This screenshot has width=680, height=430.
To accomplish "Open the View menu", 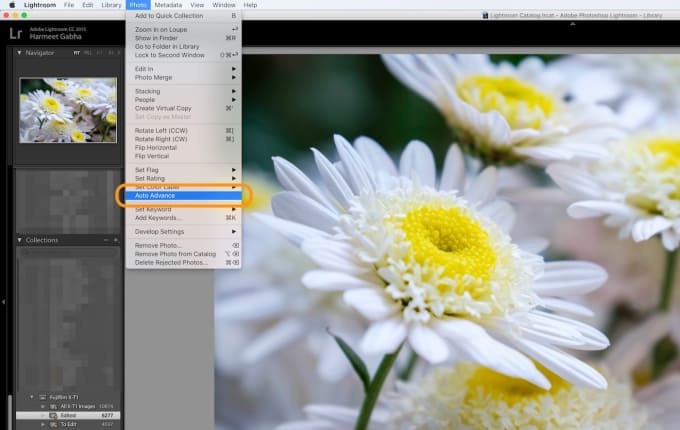I will 197,5.
